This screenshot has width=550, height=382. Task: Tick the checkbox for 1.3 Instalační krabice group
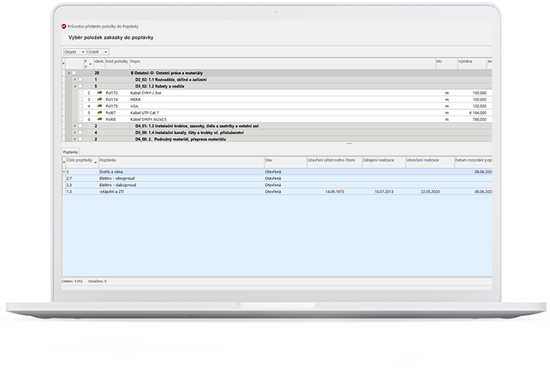80,126
